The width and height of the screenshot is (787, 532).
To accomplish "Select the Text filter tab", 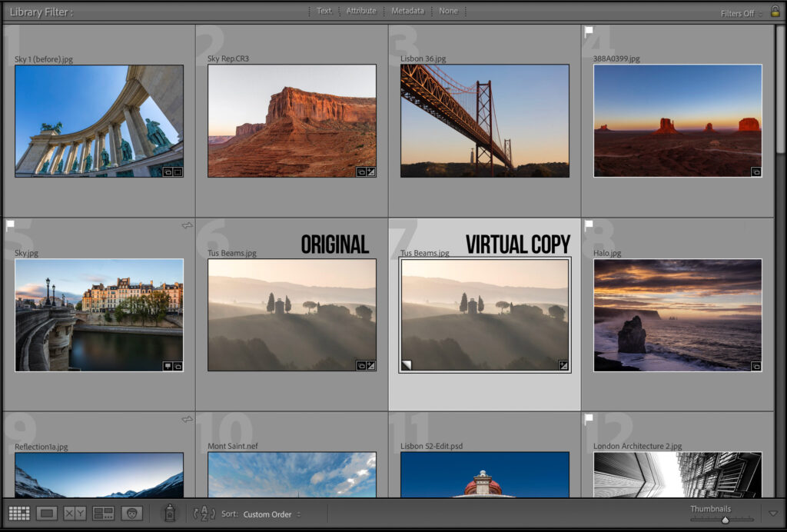I will pos(324,11).
